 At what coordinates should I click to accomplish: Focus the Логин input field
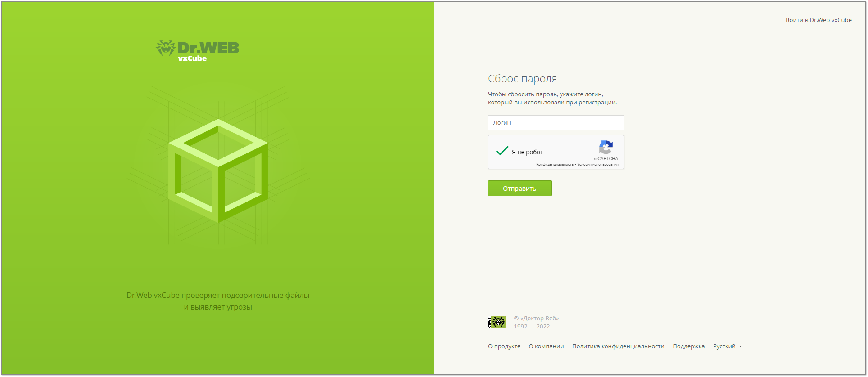556,123
